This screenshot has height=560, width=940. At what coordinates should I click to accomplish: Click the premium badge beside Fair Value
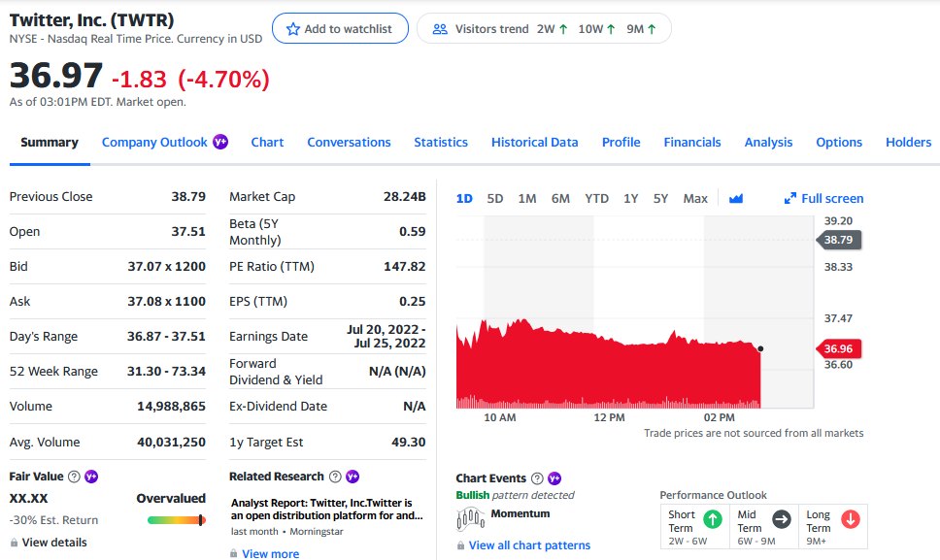[x=91, y=477]
